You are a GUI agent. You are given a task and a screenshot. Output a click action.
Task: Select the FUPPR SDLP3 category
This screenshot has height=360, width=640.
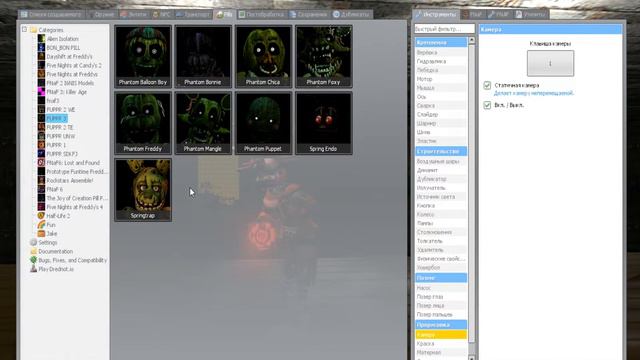(62, 154)
